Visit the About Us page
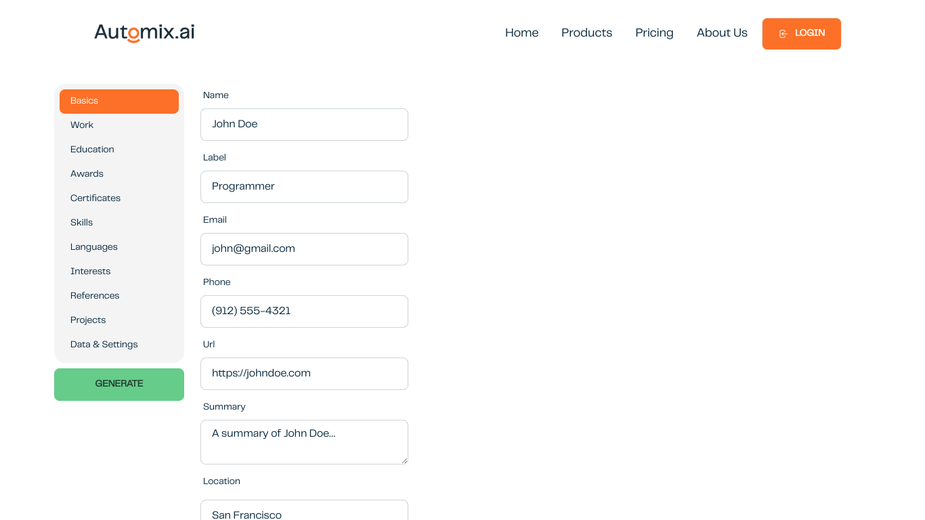925x520 pixels. [x=721, y=33]
